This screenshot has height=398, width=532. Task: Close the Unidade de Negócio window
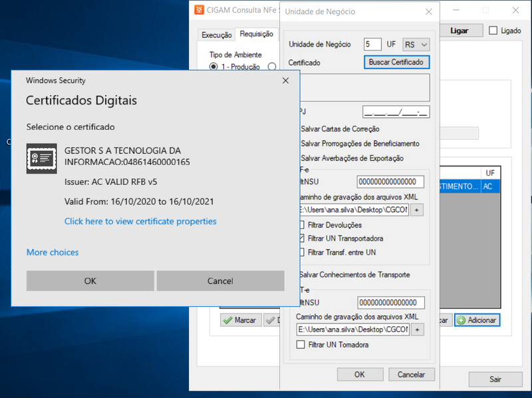click(x=429, y=12)
